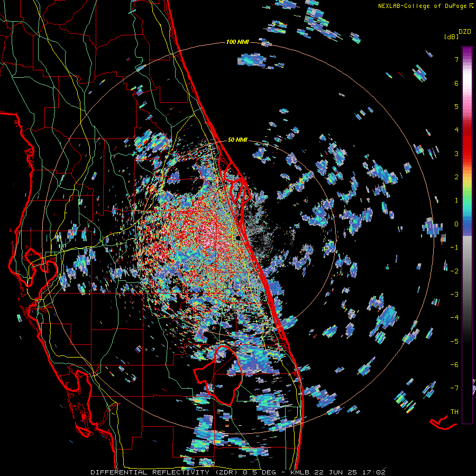Click the 2 value on the color scale

point(456,177)
